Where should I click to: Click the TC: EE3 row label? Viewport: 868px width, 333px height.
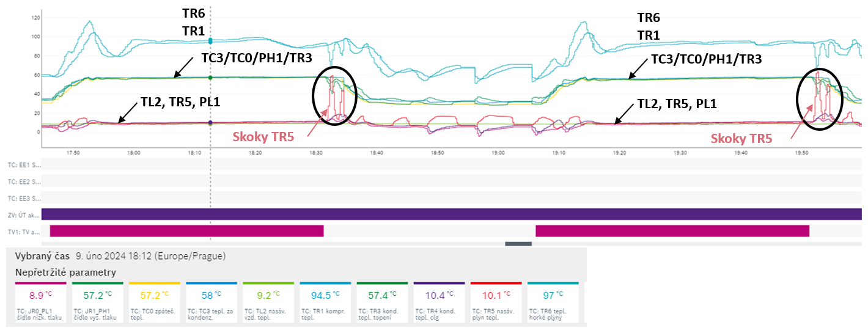point(24,198)
